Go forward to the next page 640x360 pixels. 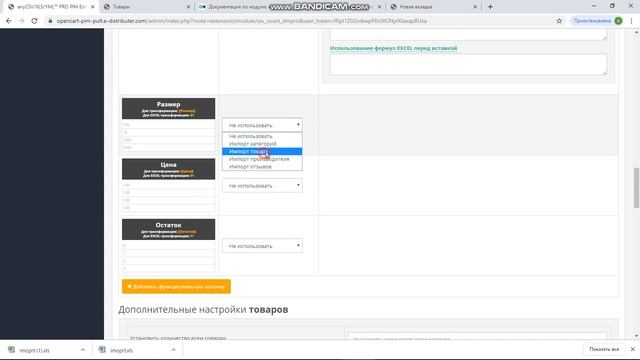(x=21, y=21)
